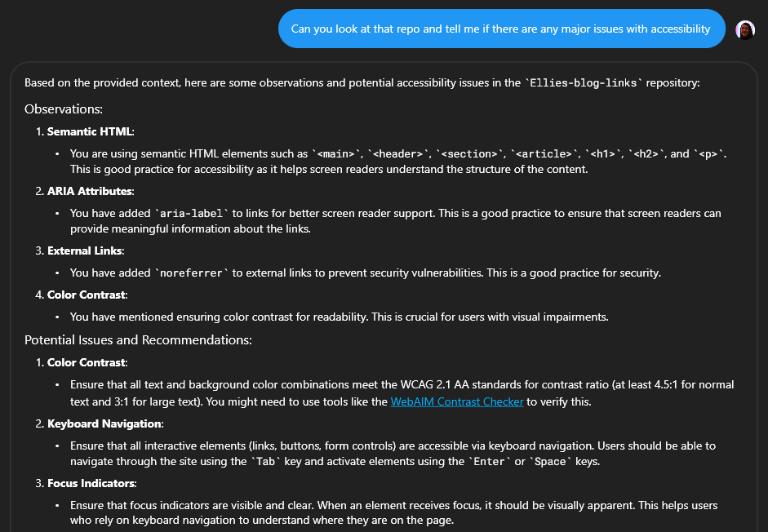Screen dimensions: 768x532
Task: Select the blue accessibility question message bubble
Action: tap(501, 28)
